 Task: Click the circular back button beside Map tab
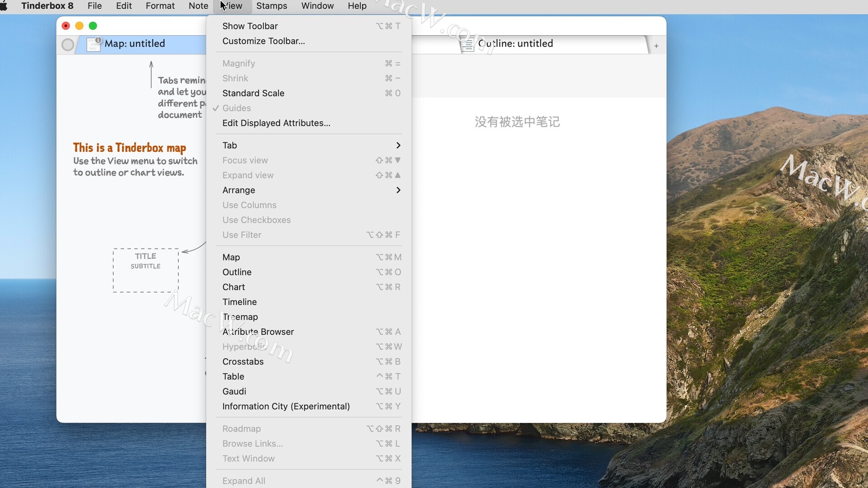pos(68,45)
